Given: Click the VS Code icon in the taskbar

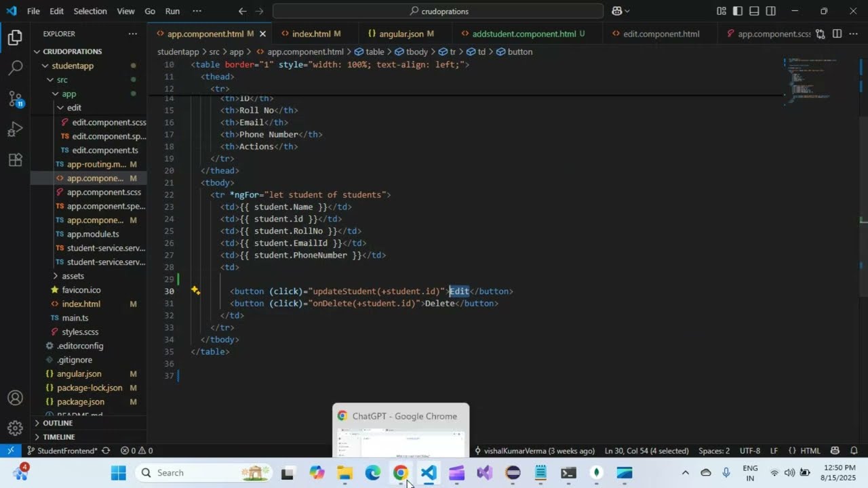Looking at the screenshot, I should (x=429, y=473).
